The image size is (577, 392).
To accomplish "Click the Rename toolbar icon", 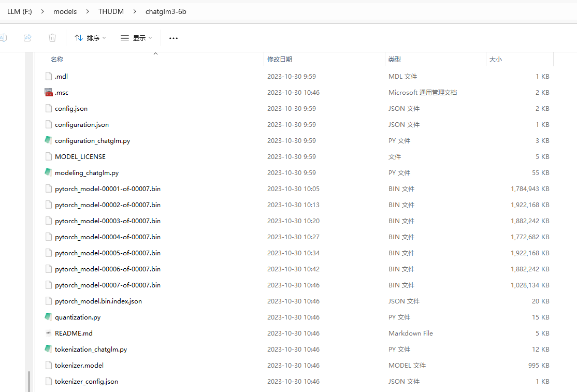I will [3, 38].
